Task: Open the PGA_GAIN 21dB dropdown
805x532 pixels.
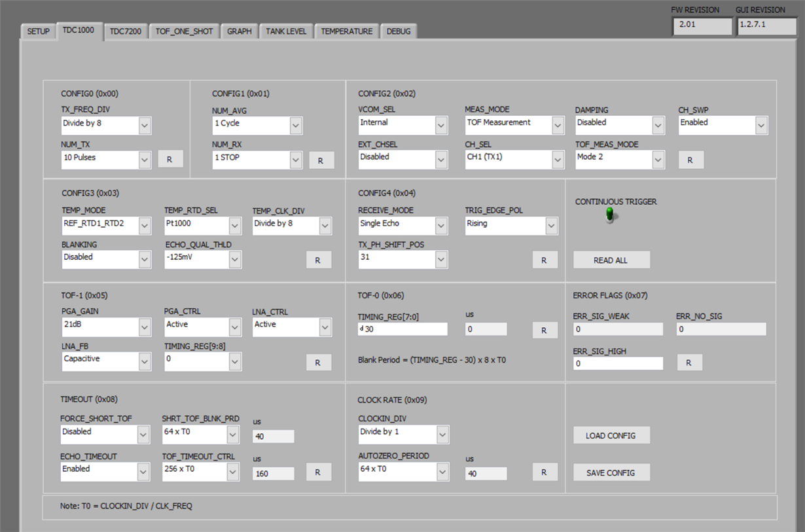Action: click(107, 327)
